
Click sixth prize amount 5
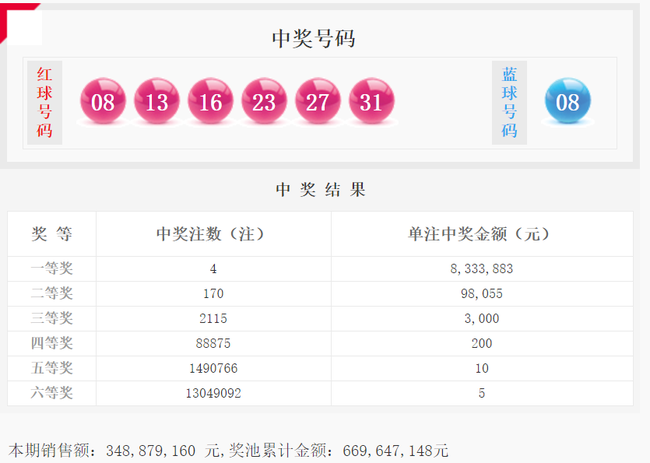pyautogui.click(x=482, y=393)
